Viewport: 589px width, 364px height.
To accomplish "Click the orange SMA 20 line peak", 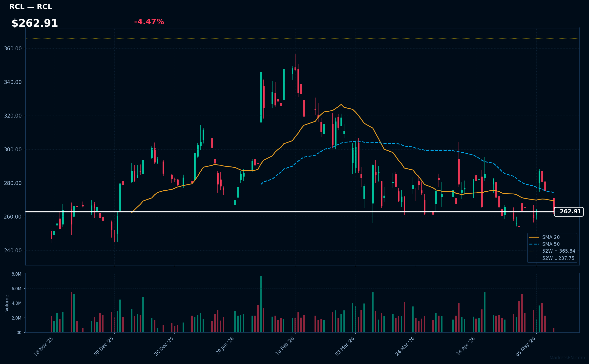I will click(341, 104).
